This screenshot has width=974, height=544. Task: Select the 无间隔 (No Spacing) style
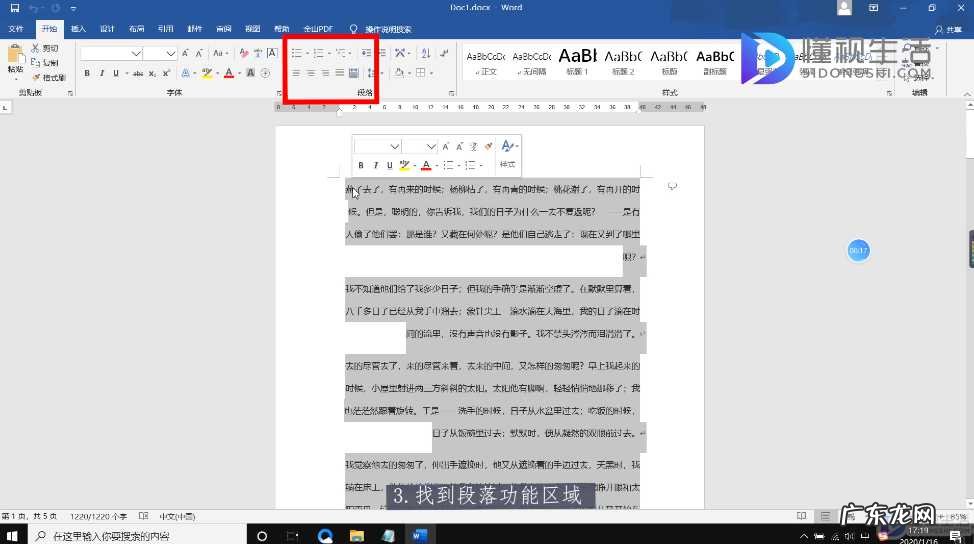[x=532, y=63]
